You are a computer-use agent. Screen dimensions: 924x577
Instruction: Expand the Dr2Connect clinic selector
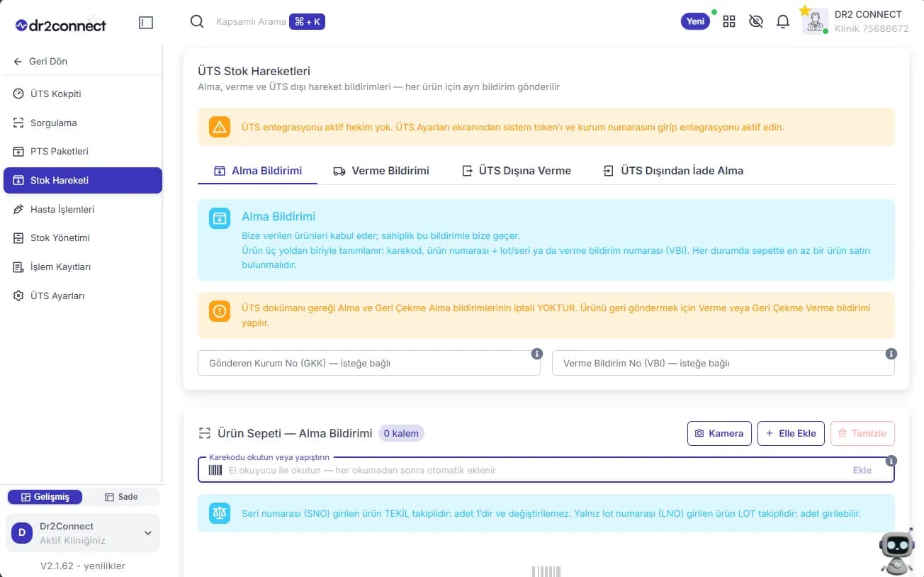(83, 533)
